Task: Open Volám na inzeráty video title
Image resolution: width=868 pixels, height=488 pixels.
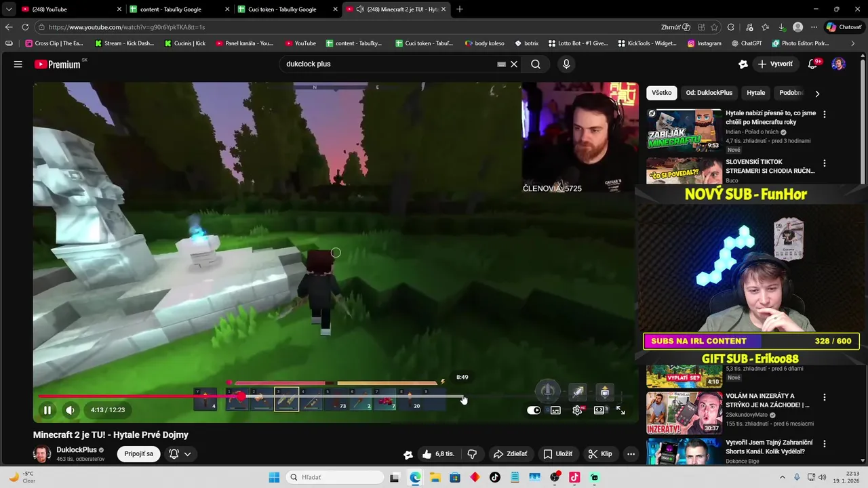Action: point(767,401)
